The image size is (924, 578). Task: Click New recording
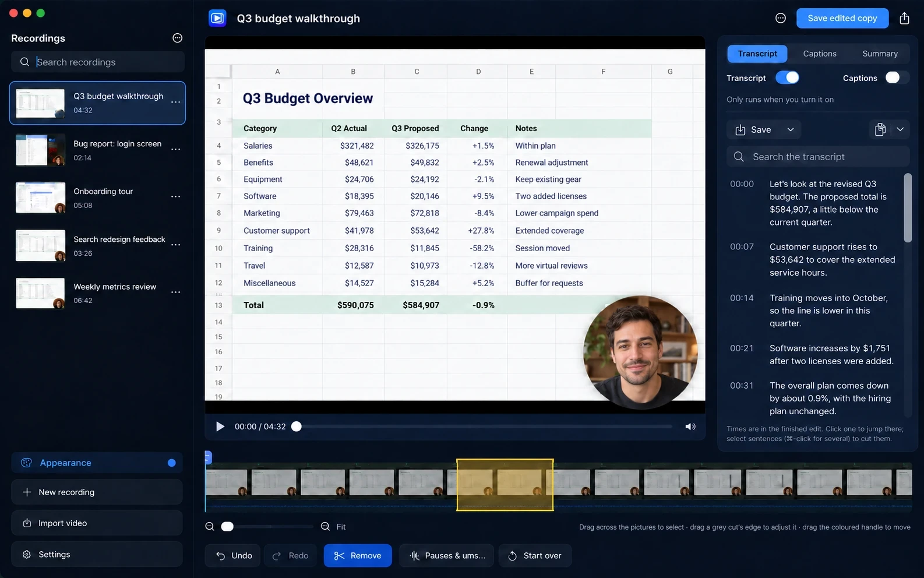coord(97,492)
